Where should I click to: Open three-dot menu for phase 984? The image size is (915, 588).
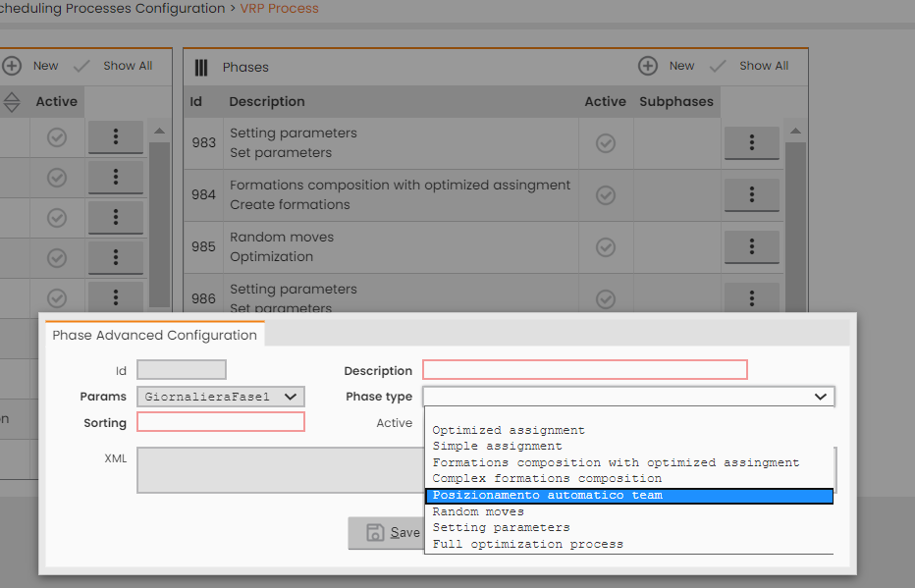coord(752,194)
